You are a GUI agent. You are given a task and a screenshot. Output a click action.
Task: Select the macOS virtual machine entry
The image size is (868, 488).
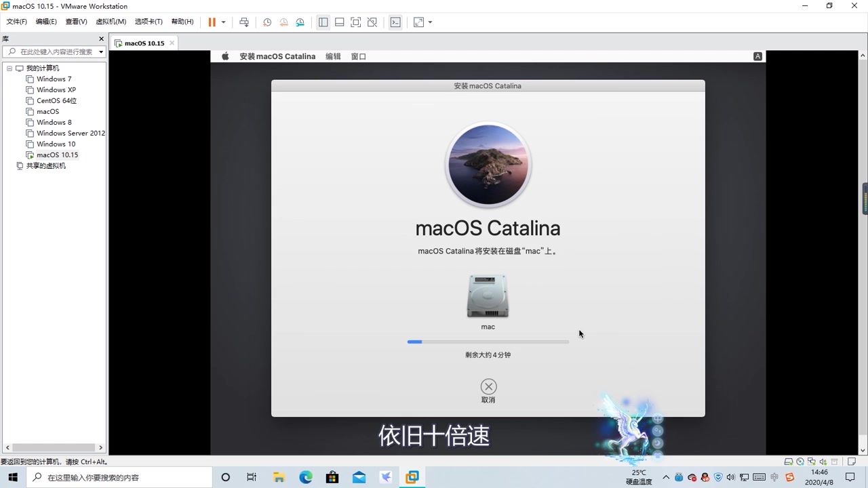click(47, 112)
